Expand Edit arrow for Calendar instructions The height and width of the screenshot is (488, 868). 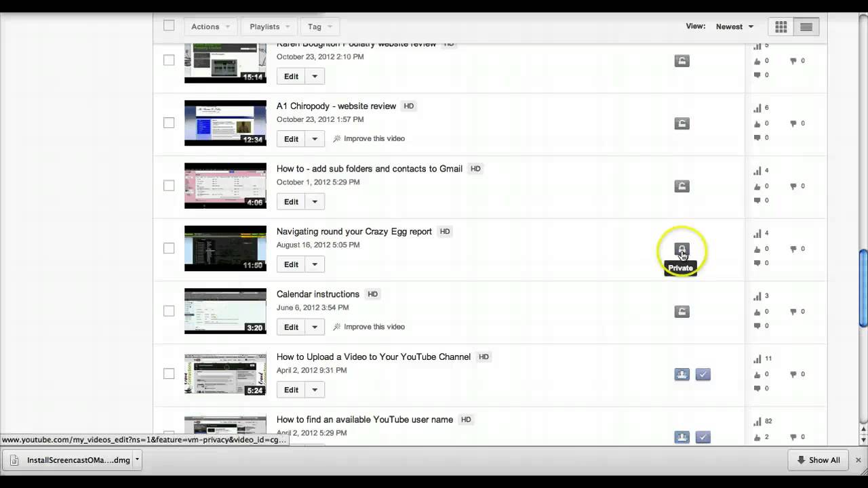pyautogui.click(x=315, y=327)
